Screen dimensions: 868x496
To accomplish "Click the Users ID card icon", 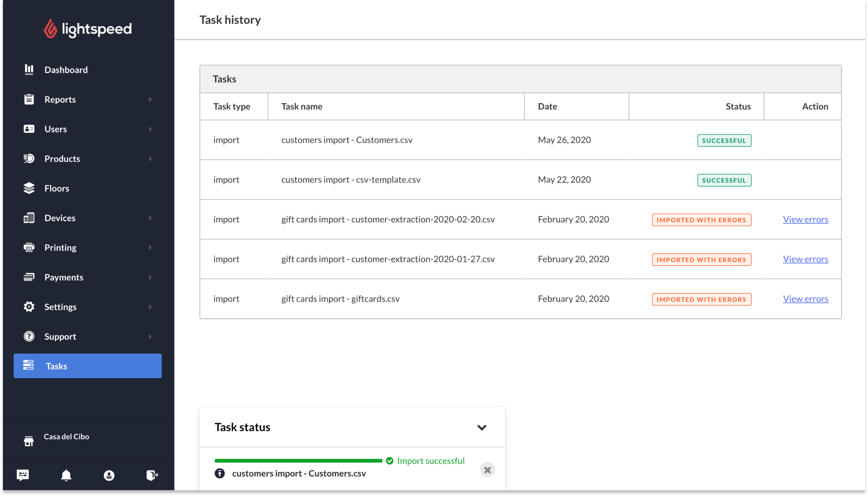I will pos(29,129).
